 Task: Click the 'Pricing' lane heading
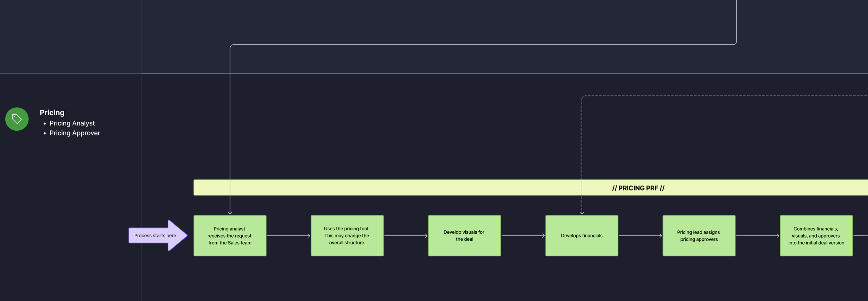[52, 113]
